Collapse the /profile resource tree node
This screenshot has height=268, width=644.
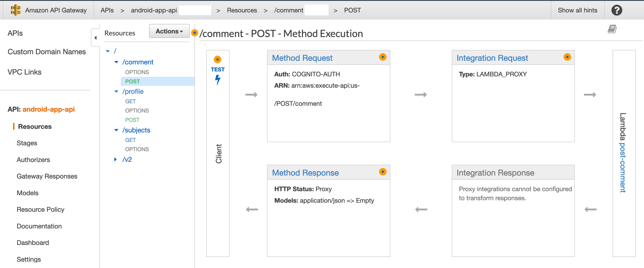tap(116, 92)
